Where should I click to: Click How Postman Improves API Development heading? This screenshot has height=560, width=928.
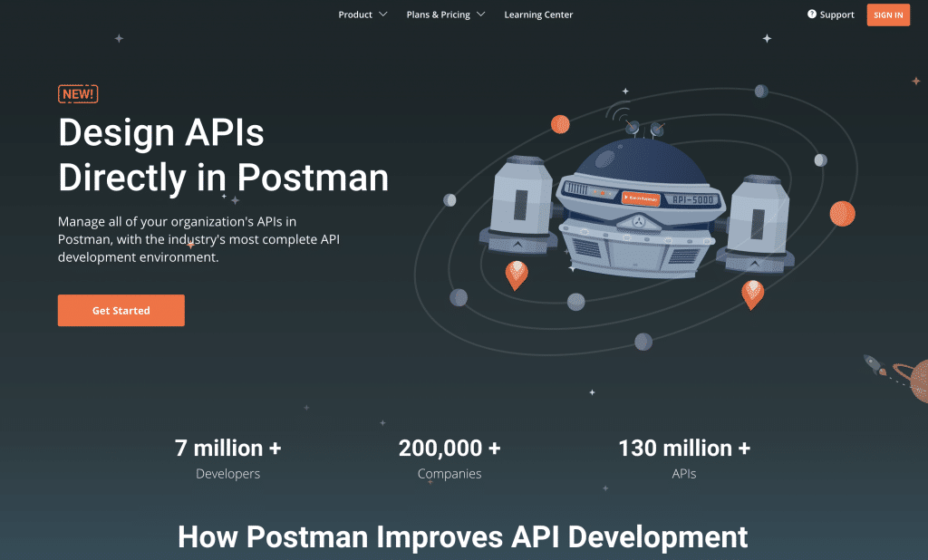463,537
